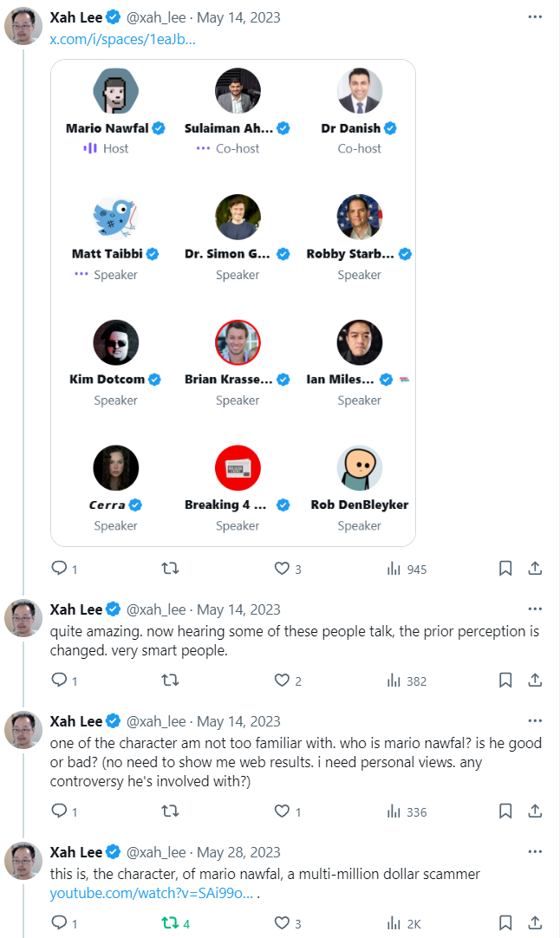The width and height of the screenshot is (560, 938).
Task: Click Xah Lee's name on top tweet
Action: 76,17
